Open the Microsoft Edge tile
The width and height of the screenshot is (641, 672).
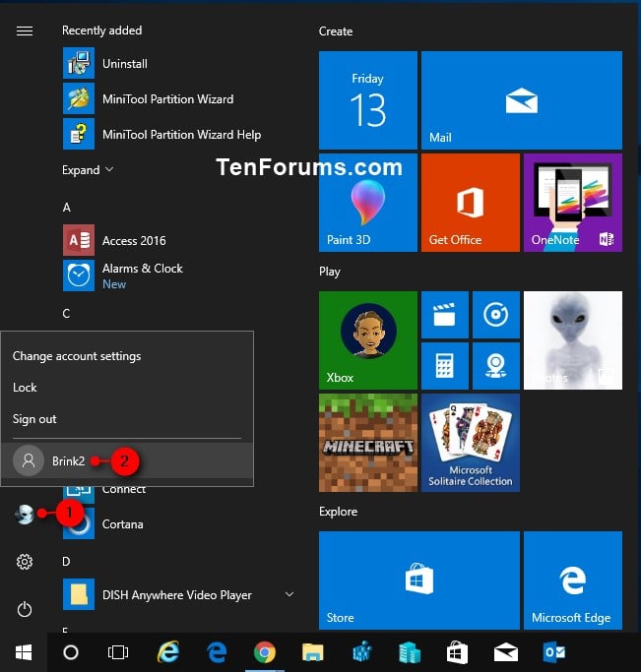pyautogui.click(x=573, y=580)
